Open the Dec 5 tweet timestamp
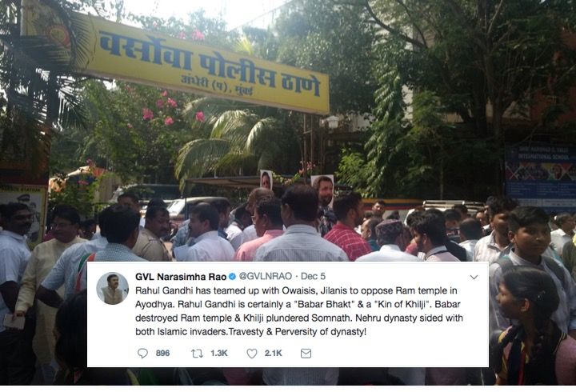Viewport: 576px width, 392px height. coord(313,276)
